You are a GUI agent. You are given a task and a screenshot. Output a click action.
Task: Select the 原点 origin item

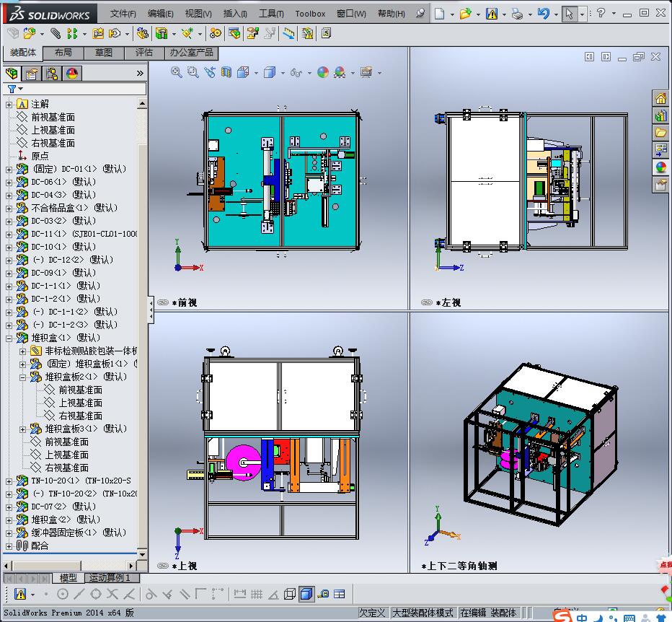pyautogui.click(x=40, y=156)
